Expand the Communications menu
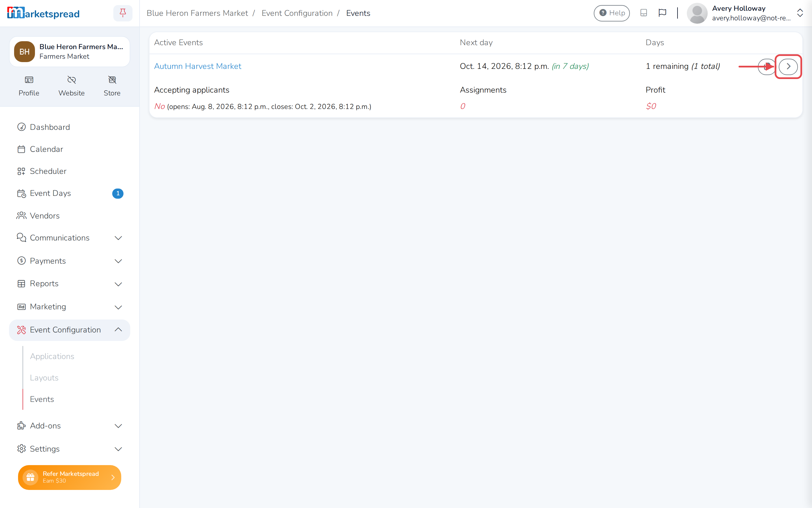812x508 pixels. click(x=69, y=238)
